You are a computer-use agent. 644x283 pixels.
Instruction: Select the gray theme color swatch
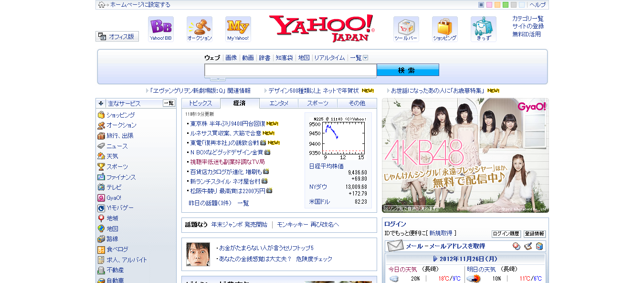pyautogui.click(x=514, y=5)
